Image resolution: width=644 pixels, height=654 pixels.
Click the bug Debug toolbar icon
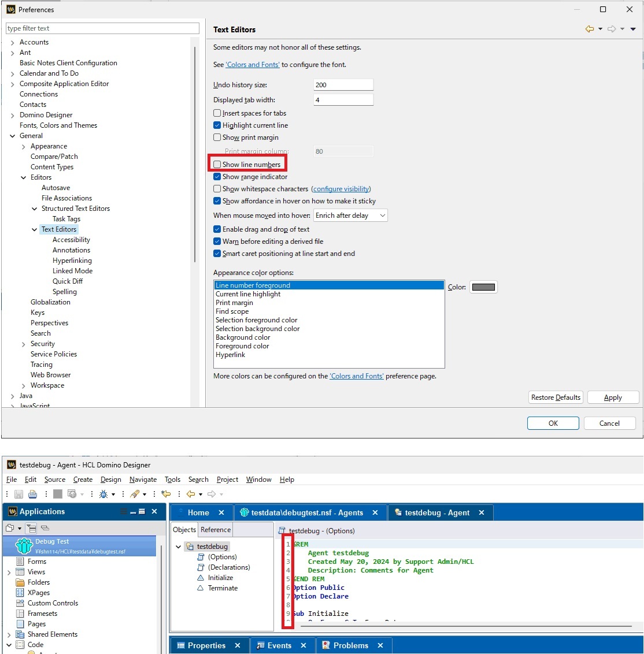(x=103, y=494)
